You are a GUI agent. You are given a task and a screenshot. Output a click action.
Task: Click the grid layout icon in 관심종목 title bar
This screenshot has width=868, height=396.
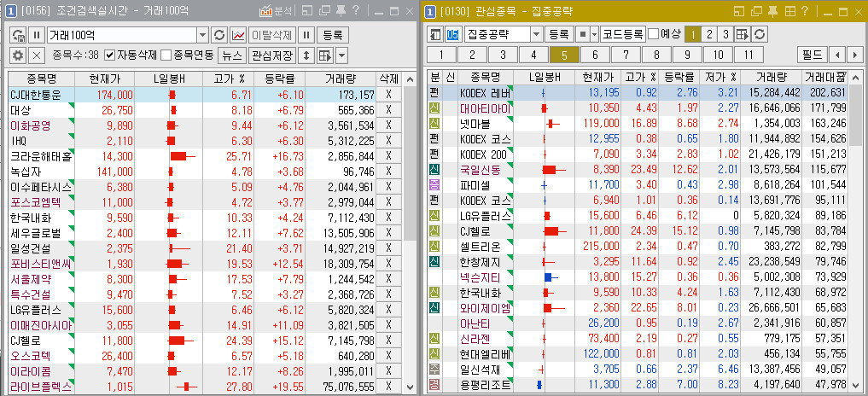point(789,10)
